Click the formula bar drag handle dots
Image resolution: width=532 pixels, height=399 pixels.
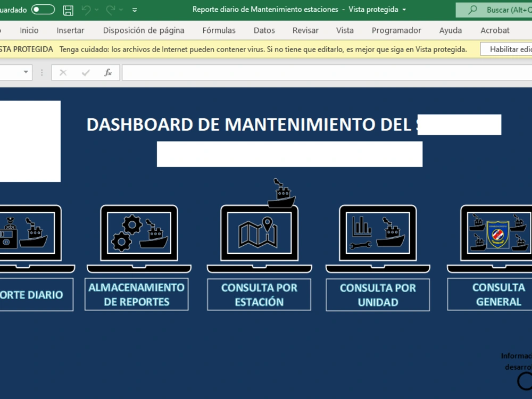41,72
